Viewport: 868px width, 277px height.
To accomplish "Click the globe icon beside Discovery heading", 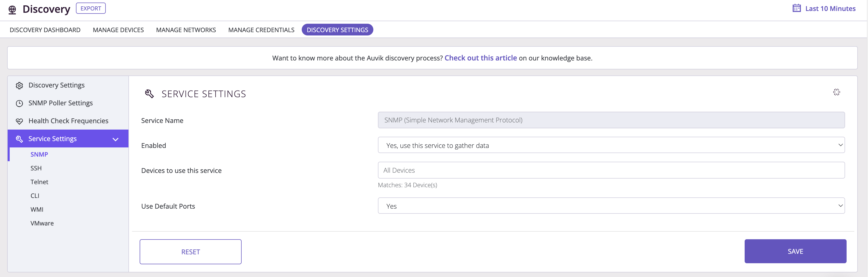I will pyautogui.click(x=12, y=9).
